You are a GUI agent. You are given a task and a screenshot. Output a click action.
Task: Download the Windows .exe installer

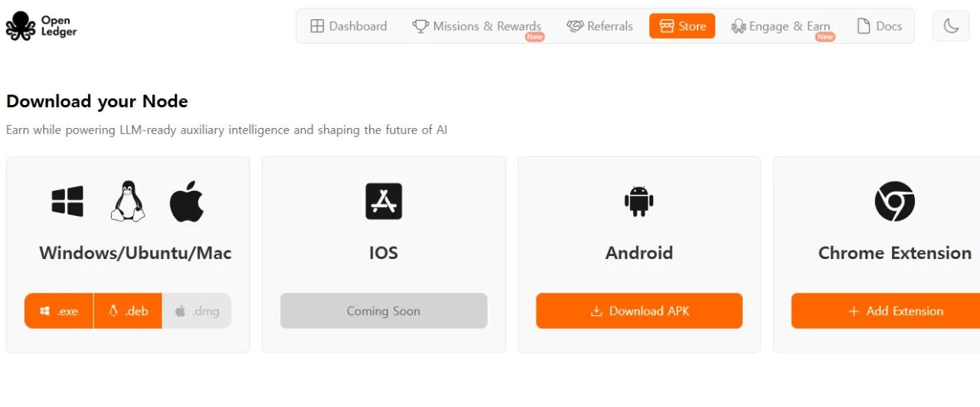click(x=59, y=311)
